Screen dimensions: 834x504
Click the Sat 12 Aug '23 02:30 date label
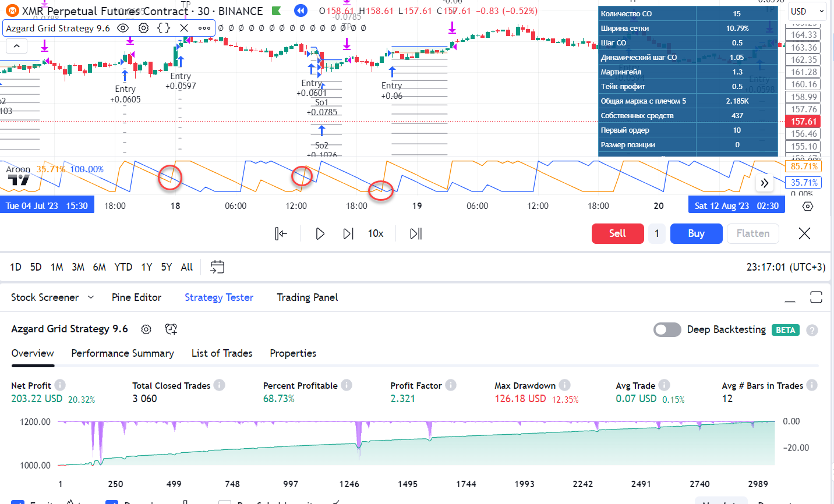tap(737, 205)
